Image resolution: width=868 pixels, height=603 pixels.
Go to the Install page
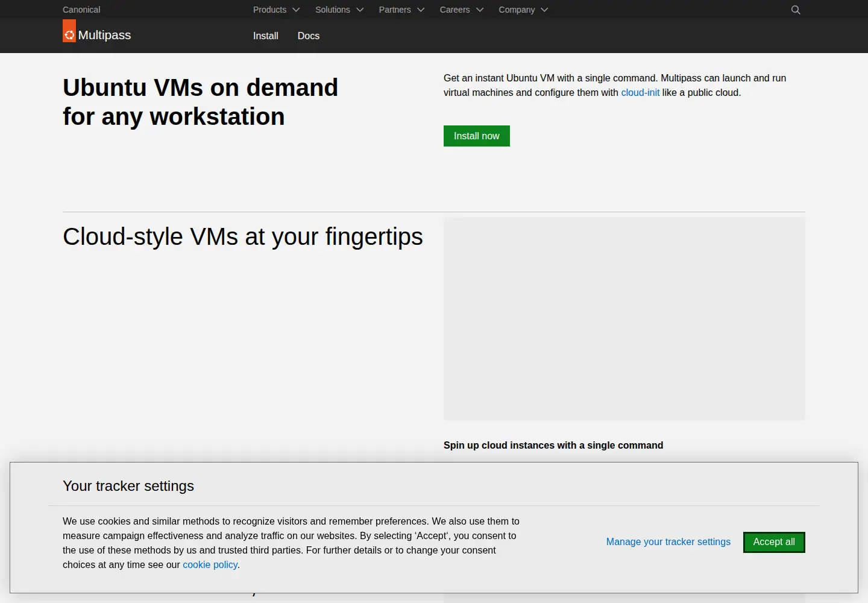tap(266, 36)
